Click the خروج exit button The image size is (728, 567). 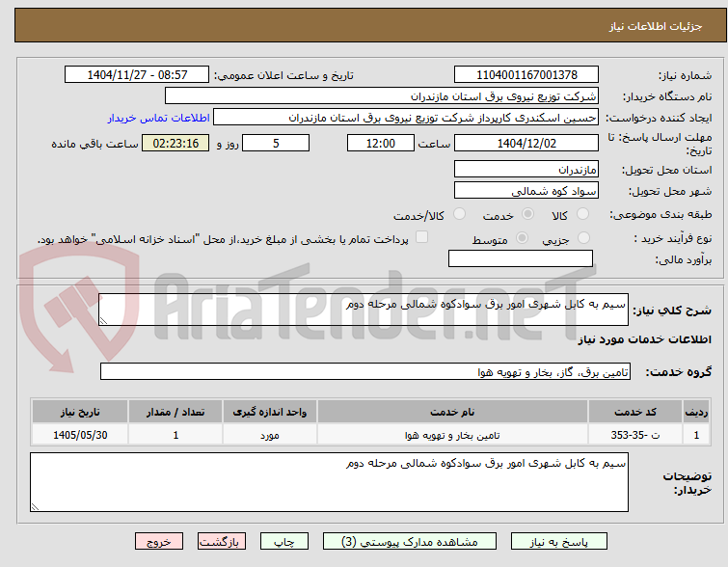159,542
